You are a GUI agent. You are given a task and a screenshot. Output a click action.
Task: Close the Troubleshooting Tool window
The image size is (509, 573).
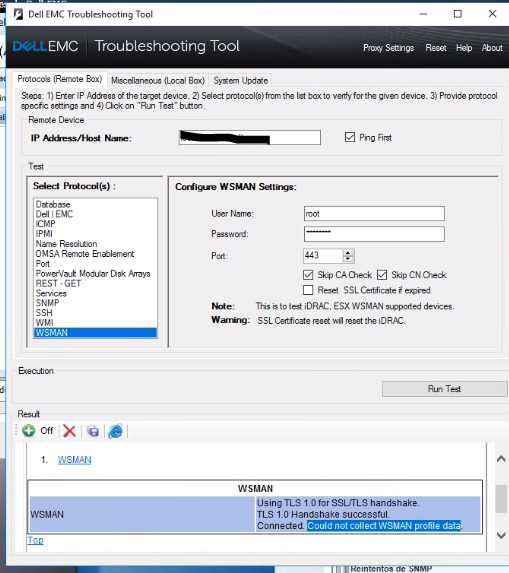click(492, 14)
